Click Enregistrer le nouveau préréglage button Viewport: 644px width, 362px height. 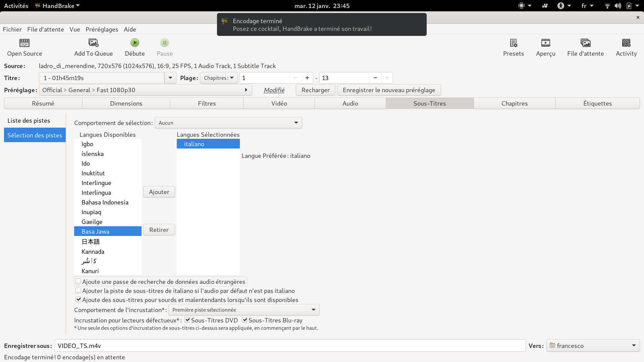[x=389, y=90]
